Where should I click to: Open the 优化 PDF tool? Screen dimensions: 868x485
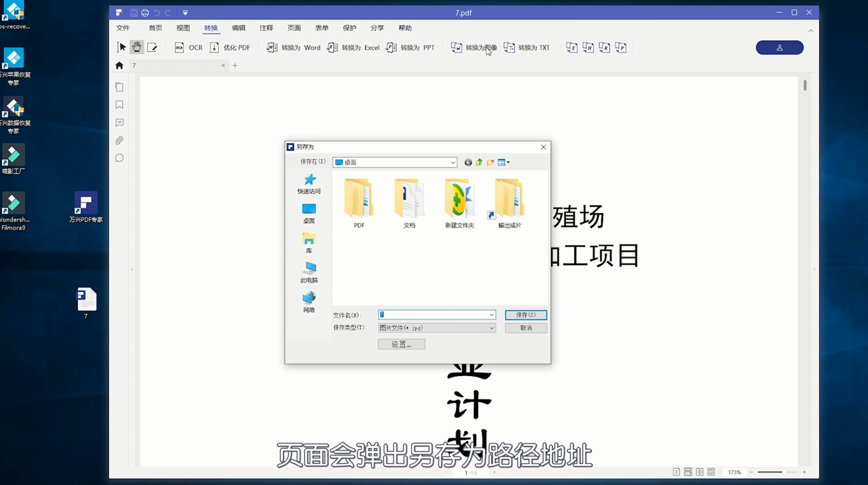230,47
